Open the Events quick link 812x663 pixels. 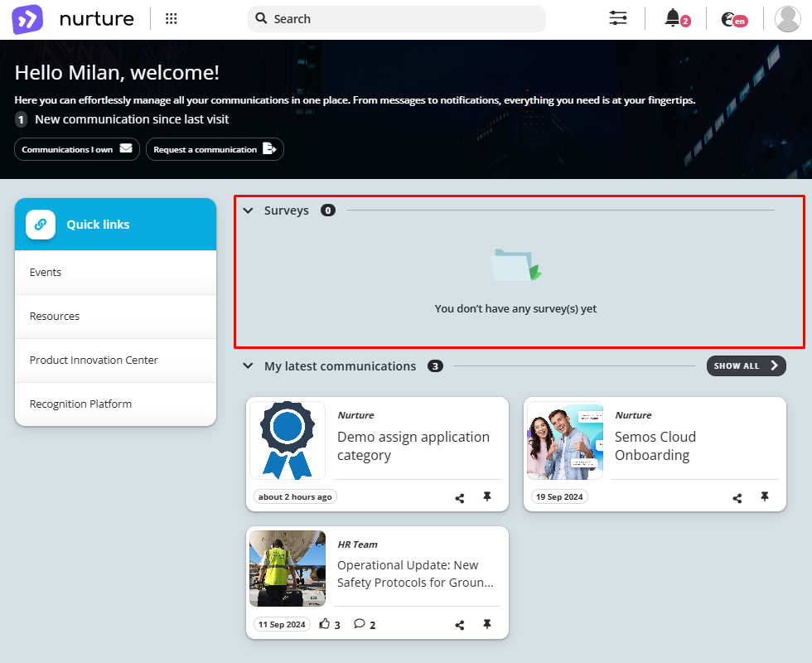[115, 273]
